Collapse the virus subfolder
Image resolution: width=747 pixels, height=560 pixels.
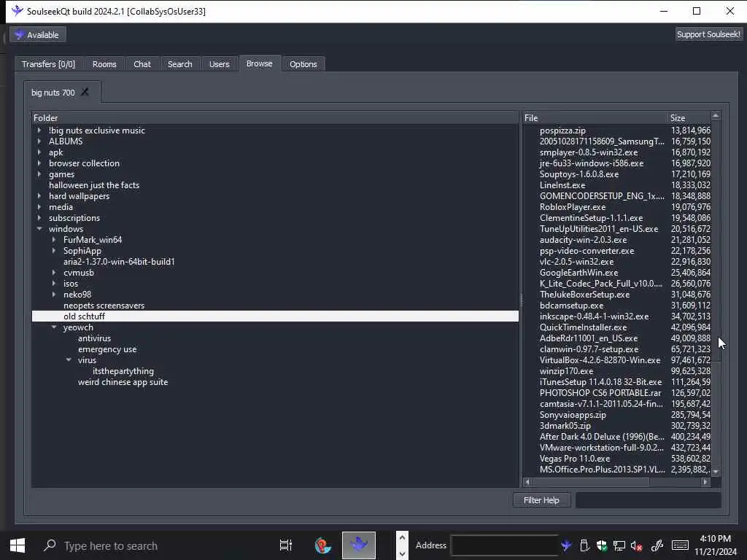tap(69, 360)
